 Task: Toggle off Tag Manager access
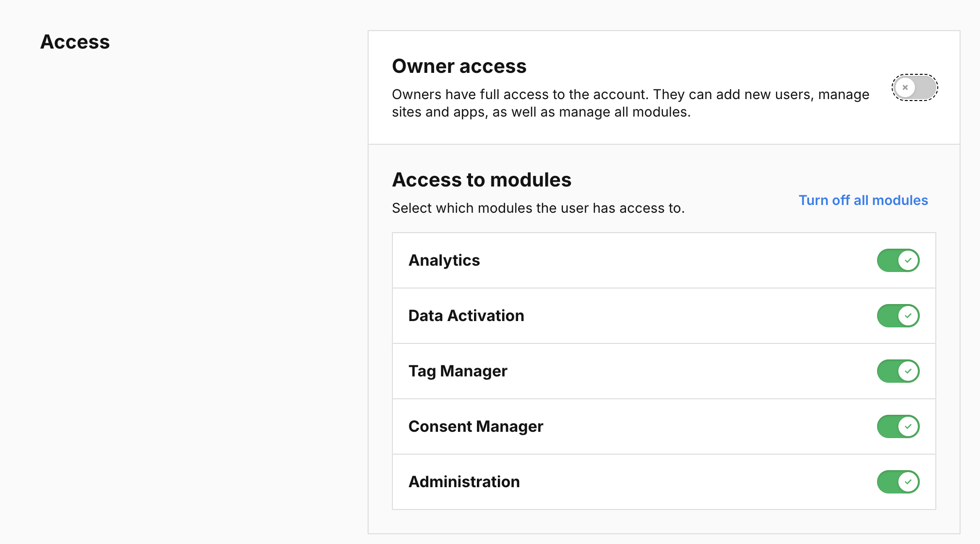coord(897,371)
